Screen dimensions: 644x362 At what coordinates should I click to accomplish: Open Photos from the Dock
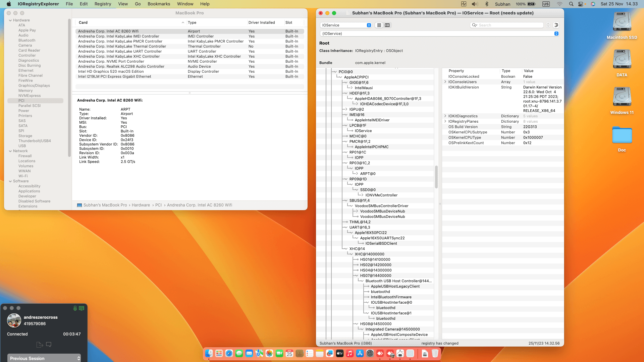[269, 353]
